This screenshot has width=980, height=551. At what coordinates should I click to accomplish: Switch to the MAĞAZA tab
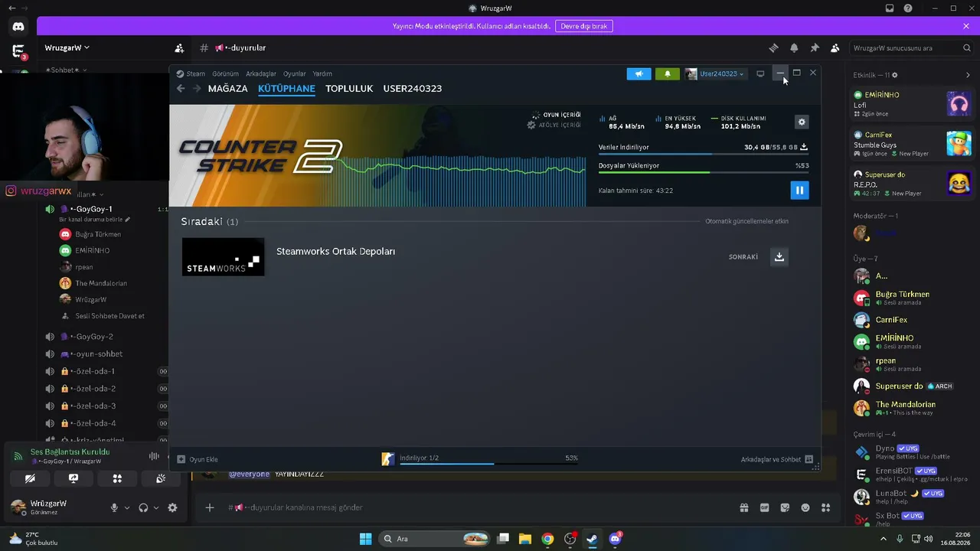coord(228,89)
